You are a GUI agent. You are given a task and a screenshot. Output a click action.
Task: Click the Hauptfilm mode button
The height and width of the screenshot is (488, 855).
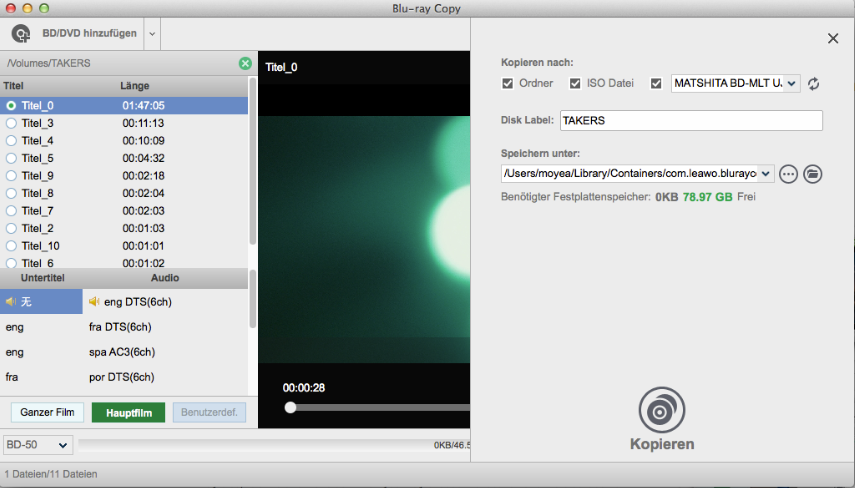point(129,413)
